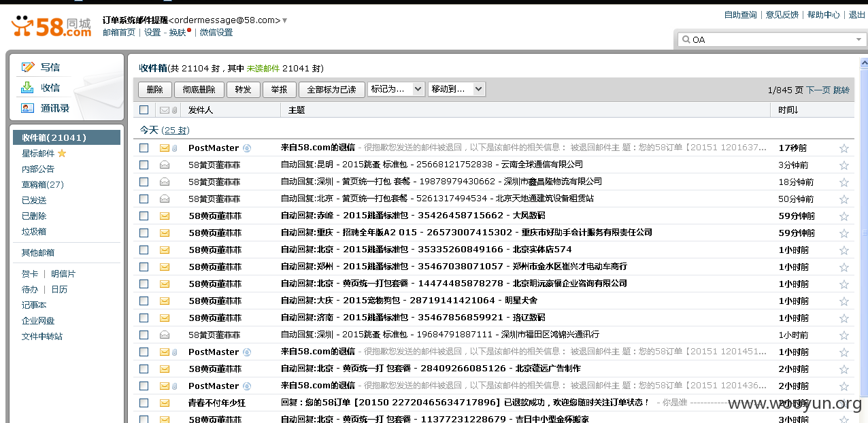Expand the account dropdown arrow after ordermessage@58.com

coord(284,20)
